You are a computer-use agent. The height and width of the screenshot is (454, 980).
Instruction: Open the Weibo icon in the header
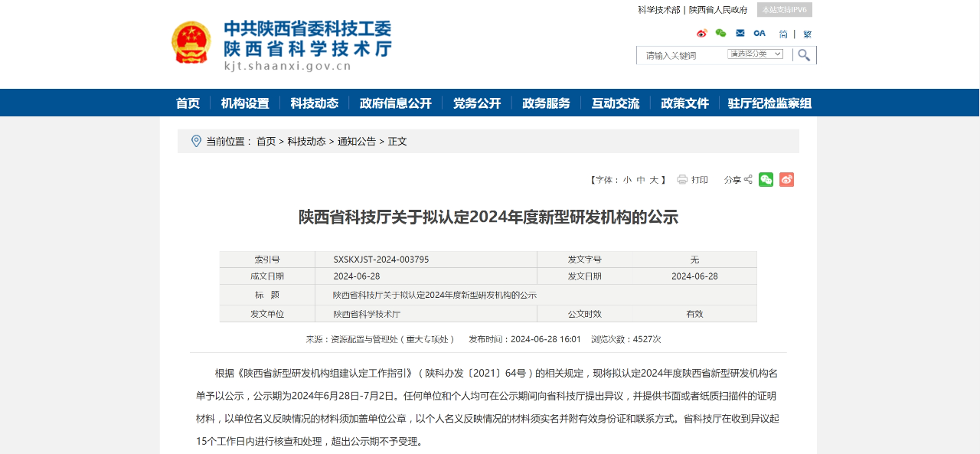[x=702, y=33]
